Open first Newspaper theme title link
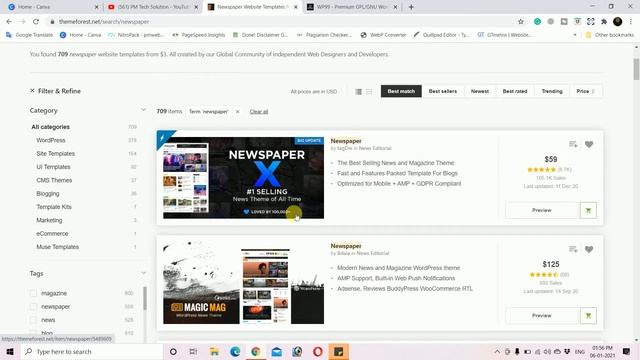Screen dimensions: 640x360 (346, 141)
